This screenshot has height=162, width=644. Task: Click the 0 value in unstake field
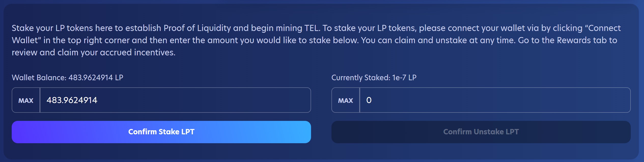tap(369, 100)
